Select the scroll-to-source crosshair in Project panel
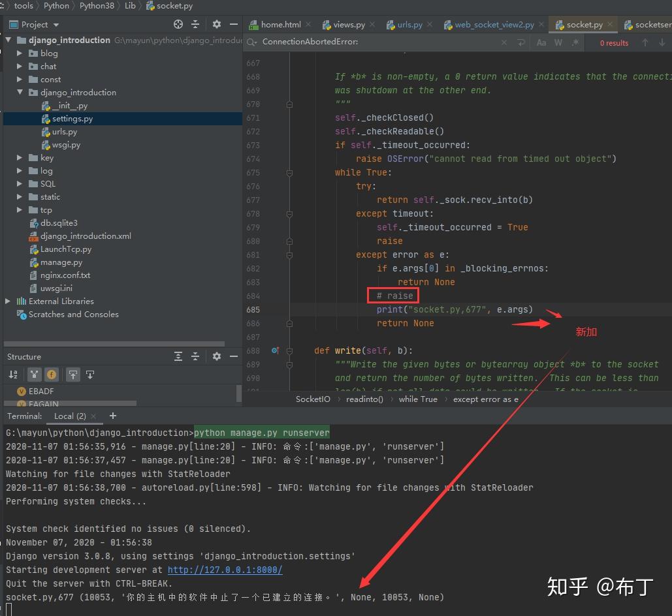 (178, 23)
